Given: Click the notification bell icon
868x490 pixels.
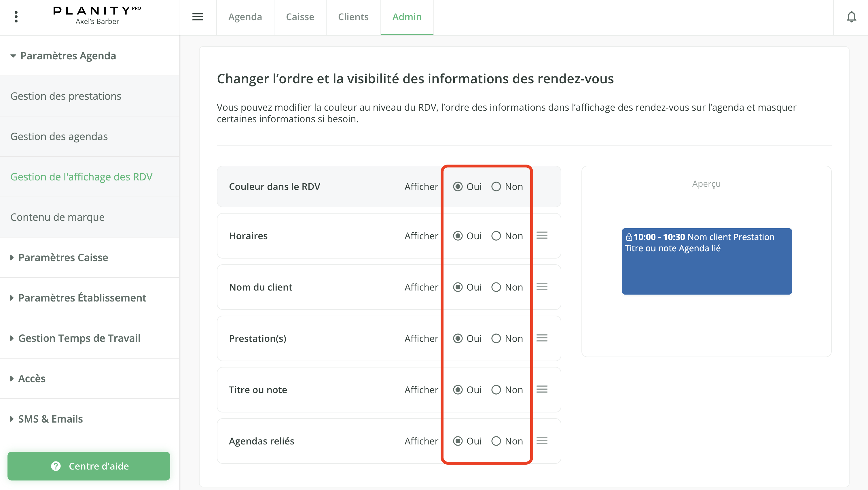Looking at the screenshot, I should click(x=851, y=17).
